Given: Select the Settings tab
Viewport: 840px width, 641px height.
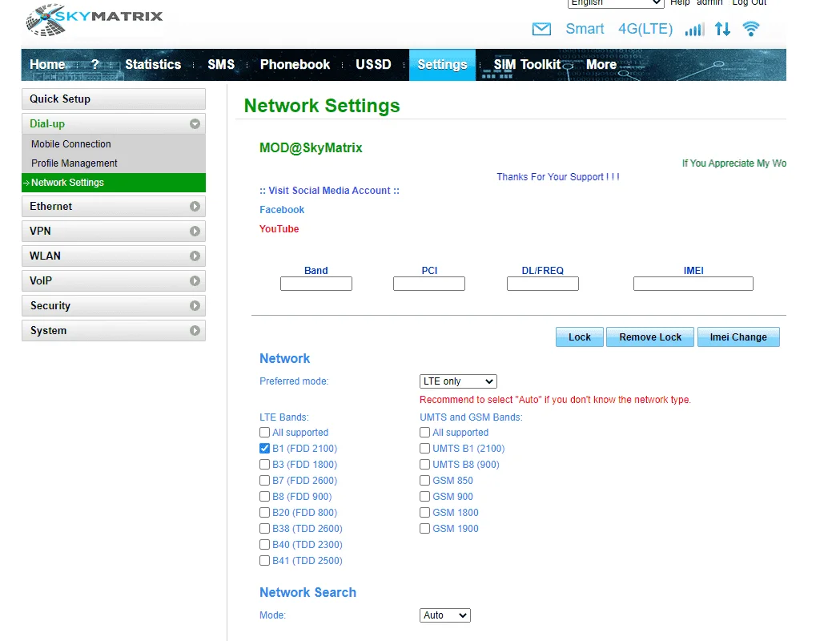Looking at the screenshot, I should pyautogui.click(x=443, y=65).
